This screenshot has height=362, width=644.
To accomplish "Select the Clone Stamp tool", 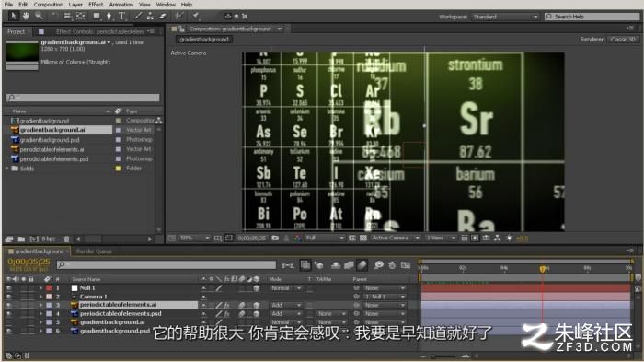I will 150,16.
